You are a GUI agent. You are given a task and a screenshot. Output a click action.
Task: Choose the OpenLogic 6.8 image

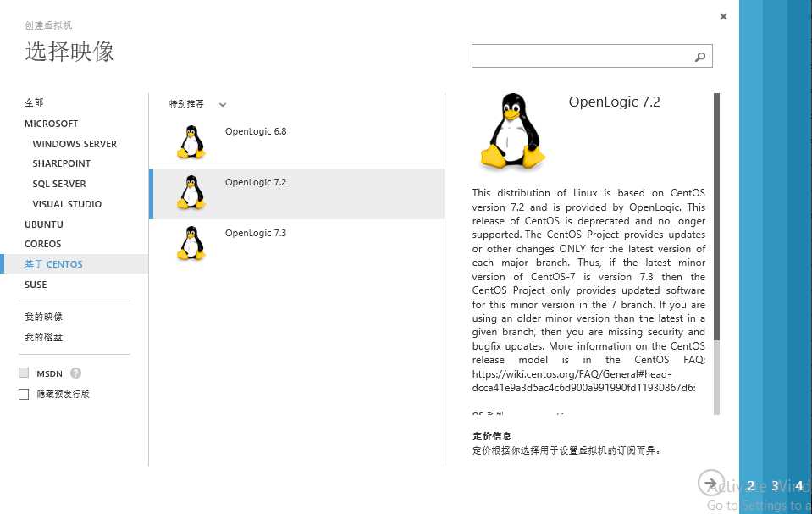tap(296, 142)
